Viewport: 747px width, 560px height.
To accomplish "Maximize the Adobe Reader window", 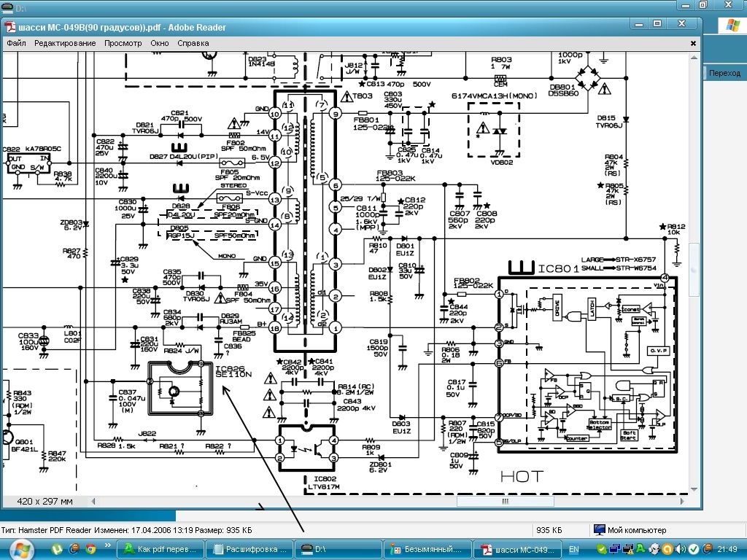I will point(657,24).
